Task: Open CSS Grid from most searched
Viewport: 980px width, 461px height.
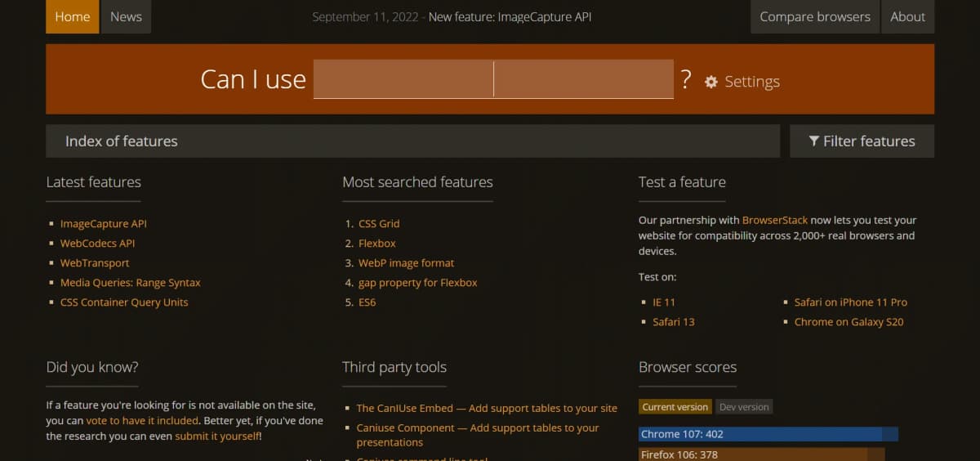Action: coord(379,224)
